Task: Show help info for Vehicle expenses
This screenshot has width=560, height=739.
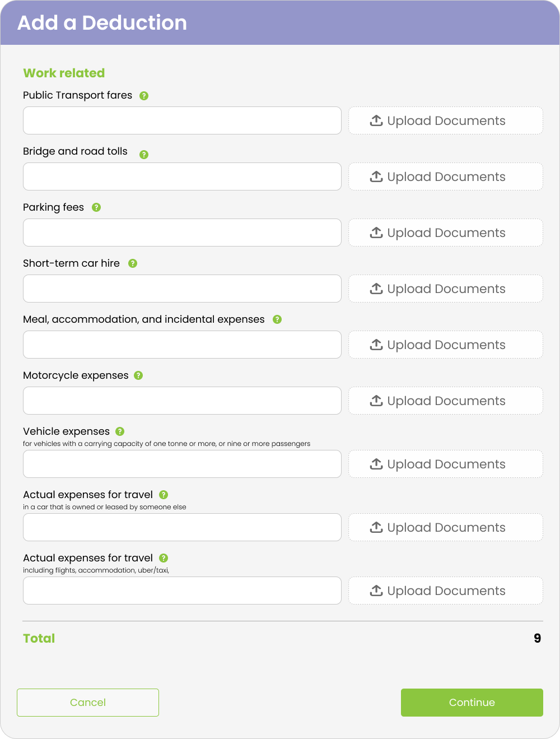Action: (120, 431)
